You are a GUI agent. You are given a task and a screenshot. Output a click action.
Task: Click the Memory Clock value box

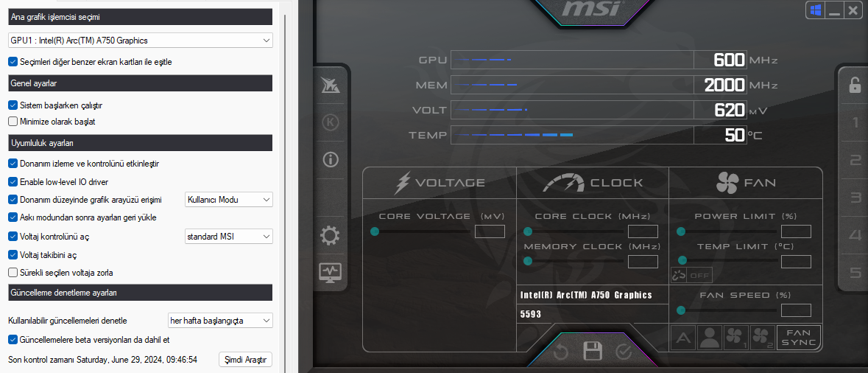coord(643,262)
